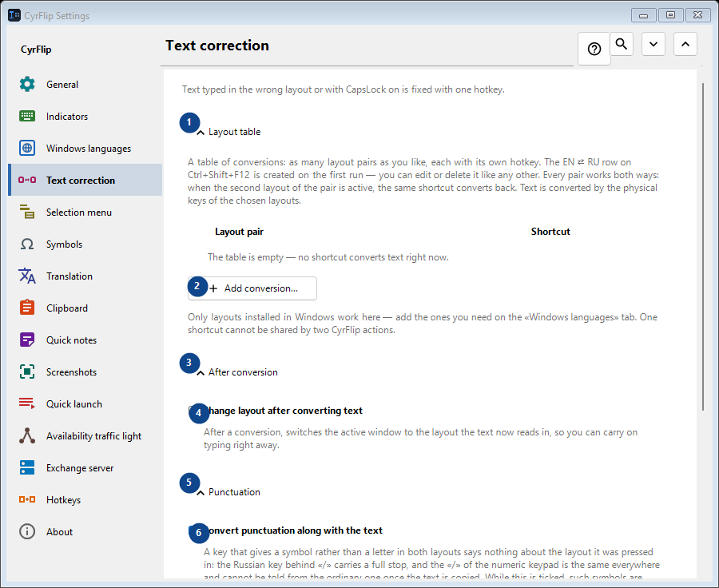Collapse the Layout table section

coord(229,132)
